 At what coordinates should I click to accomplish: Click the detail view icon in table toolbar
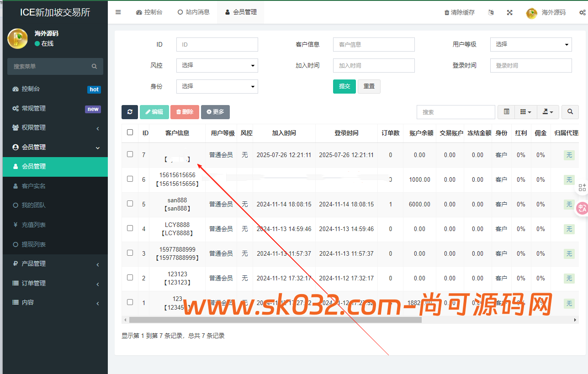(506, 112)
